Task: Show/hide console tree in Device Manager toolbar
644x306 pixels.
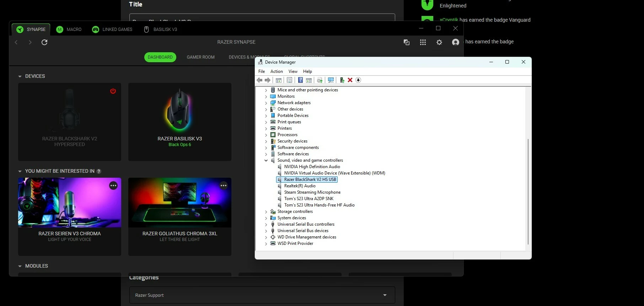Action: coord(279,80)
